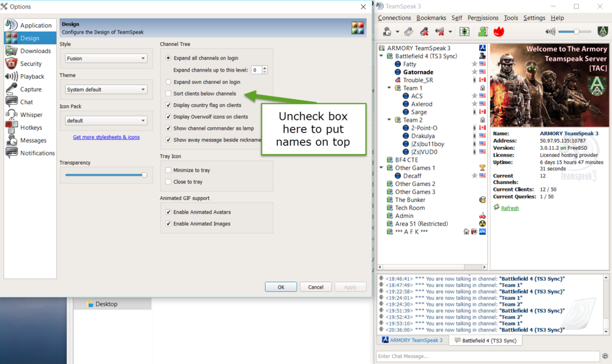Screen dimensions: 612x364
Task: Click the speaker volume icon beside the slider
Action: click(x=550, y=32)
